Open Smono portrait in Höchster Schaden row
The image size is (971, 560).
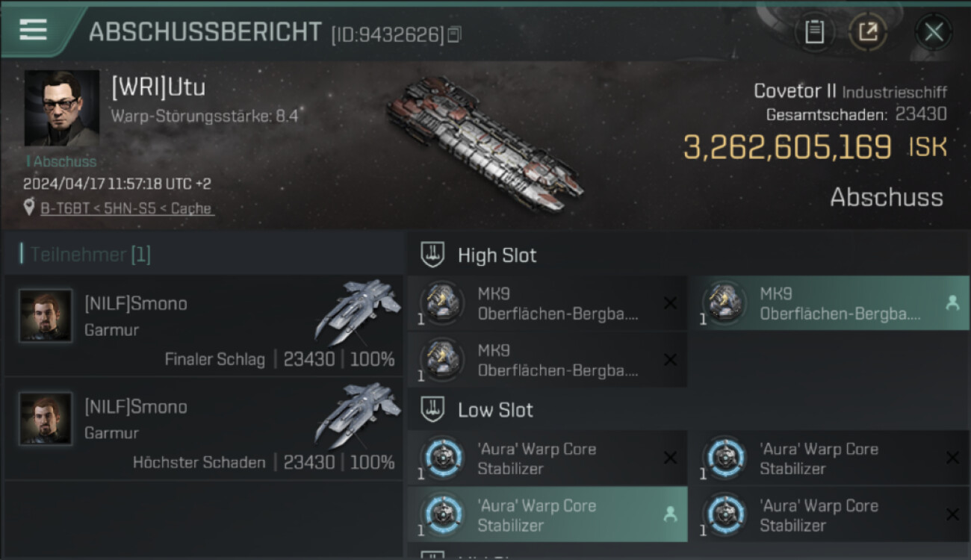[x=46, y=419]
